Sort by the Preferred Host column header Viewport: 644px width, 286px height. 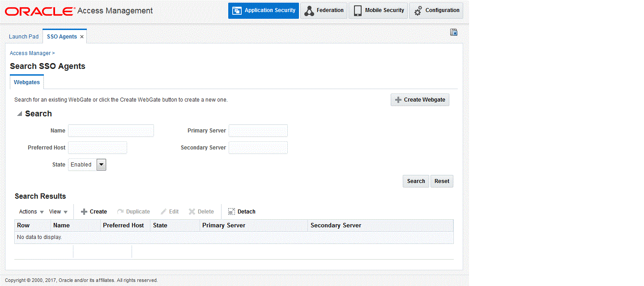click(126, 226)
